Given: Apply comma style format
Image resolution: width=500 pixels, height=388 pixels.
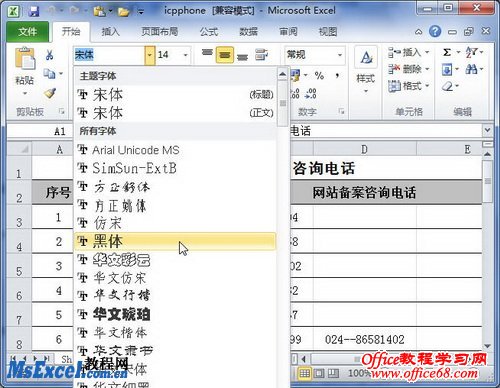Looking at the screenshot, I should pyautogui.click(x=338, y=76).
